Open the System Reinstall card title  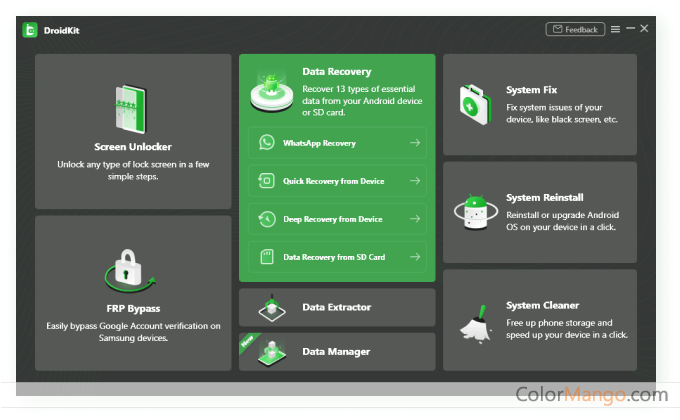544,197
